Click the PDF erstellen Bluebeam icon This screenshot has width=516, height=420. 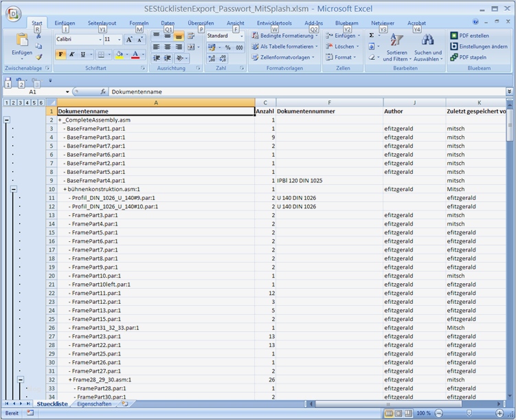(454, 36)
